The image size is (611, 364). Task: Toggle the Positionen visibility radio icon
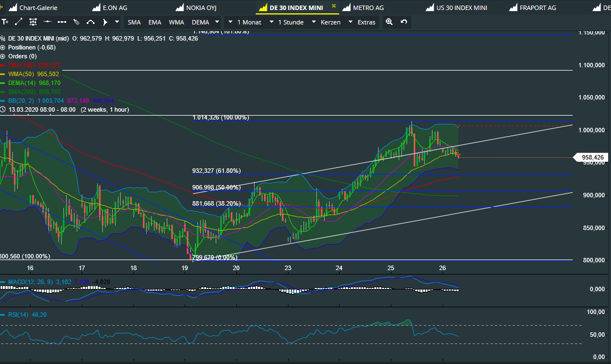click(3, 47)
